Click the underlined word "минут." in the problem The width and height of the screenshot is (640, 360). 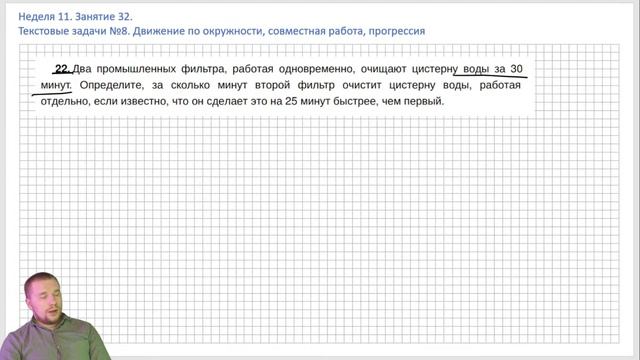pos(56,85)
